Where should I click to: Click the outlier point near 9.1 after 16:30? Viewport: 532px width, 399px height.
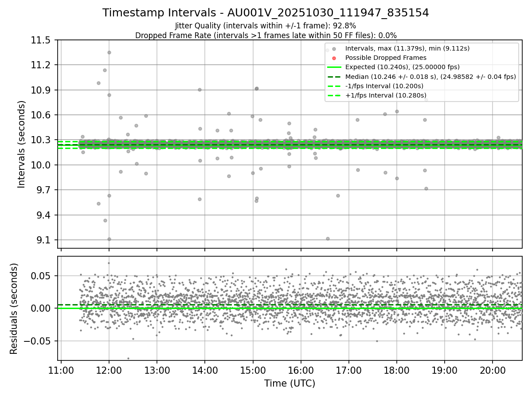coord(328,239)
